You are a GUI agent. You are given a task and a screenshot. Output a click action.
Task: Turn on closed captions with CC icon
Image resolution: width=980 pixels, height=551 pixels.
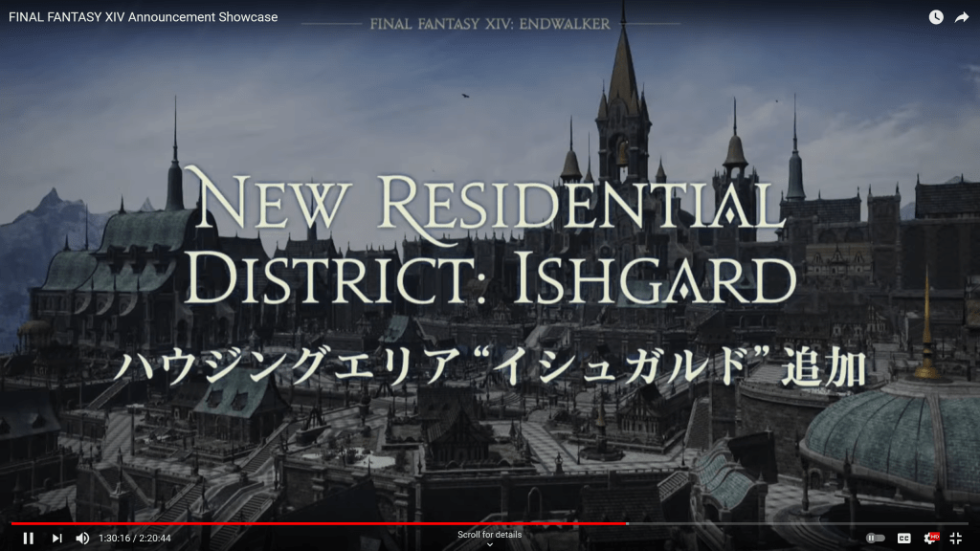pos(903,538)
